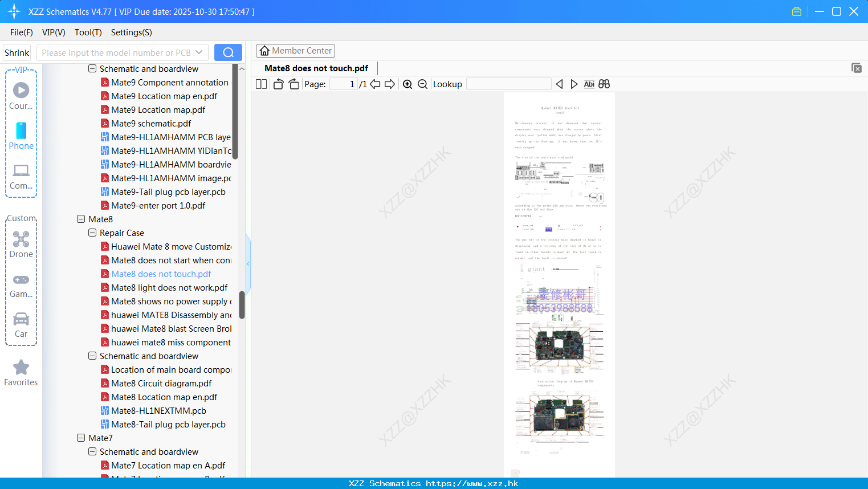Click the Shrink button

17,52
